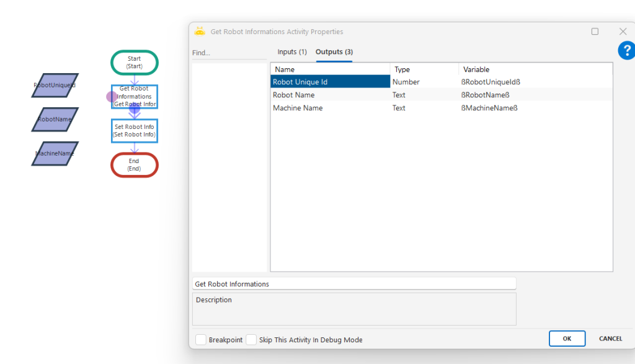Screen dimensions: 635x364
Task: Maximize the Activity Properties dialog
Action: pos(595,32)
